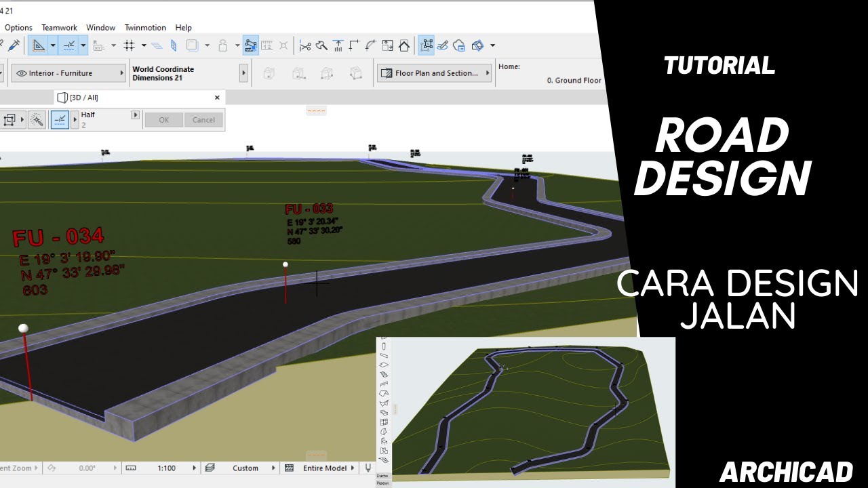Click the second greyed 3D box icon
868x488 pixels.
click(x=298, y=73)
